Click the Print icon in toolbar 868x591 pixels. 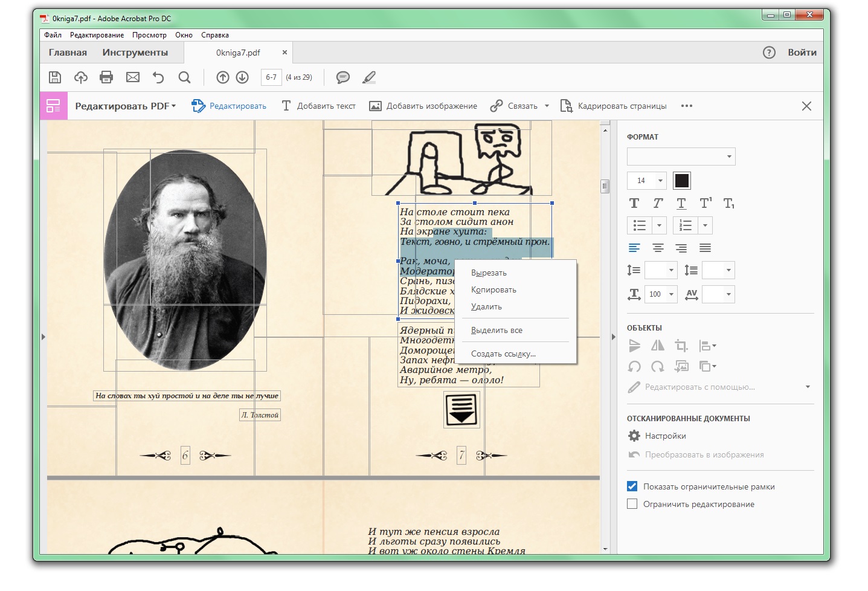coord(106,77)
